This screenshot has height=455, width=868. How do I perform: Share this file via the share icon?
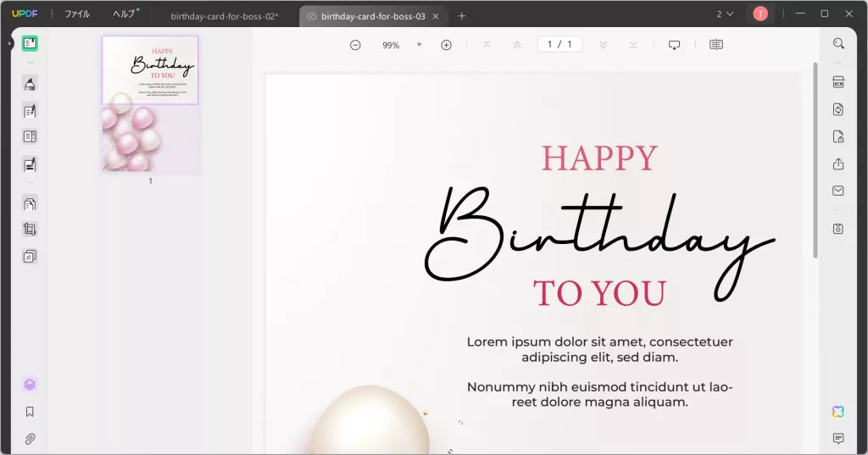pos(838,164)
